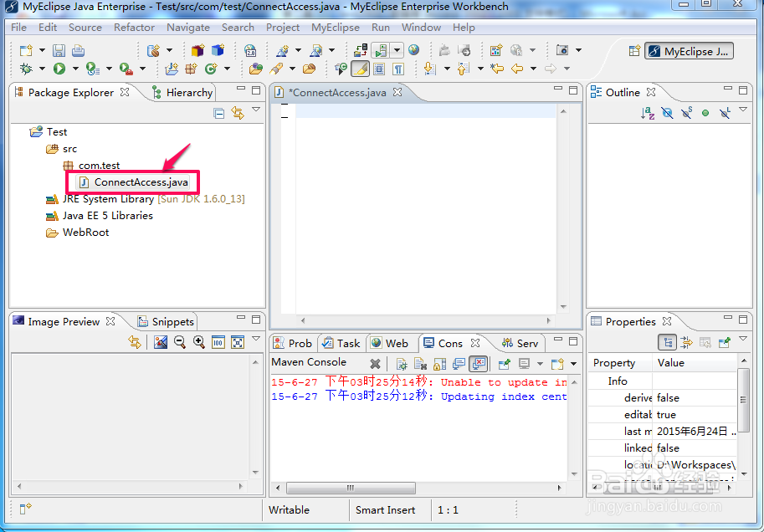Zoom in on the Image Preview
The height and width of the screenshot is (532, 764).
point(198,341)
